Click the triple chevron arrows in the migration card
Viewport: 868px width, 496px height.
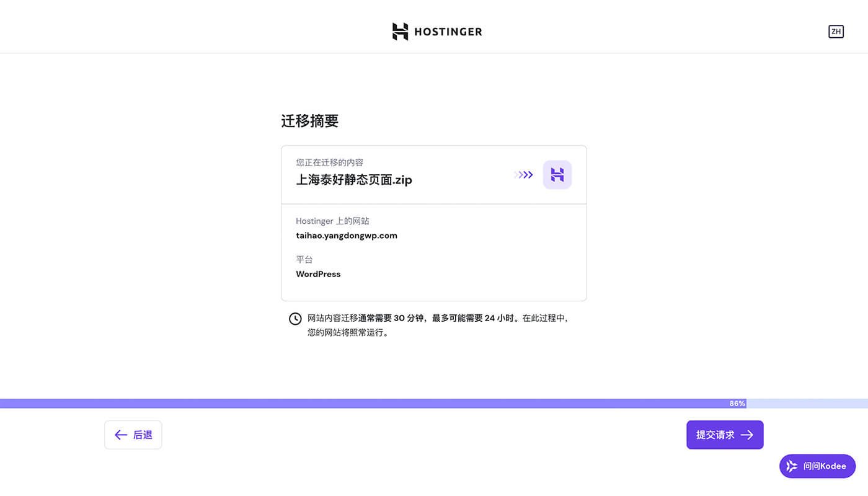523,174
